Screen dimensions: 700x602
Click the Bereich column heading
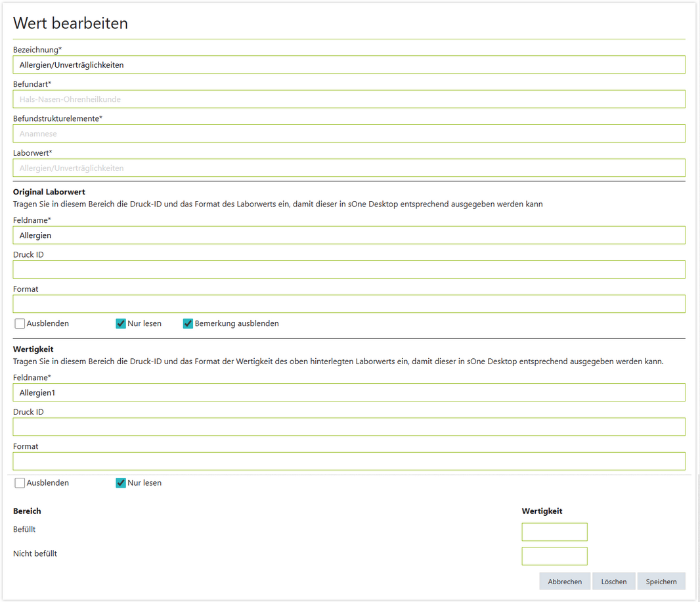click(27, 511)
